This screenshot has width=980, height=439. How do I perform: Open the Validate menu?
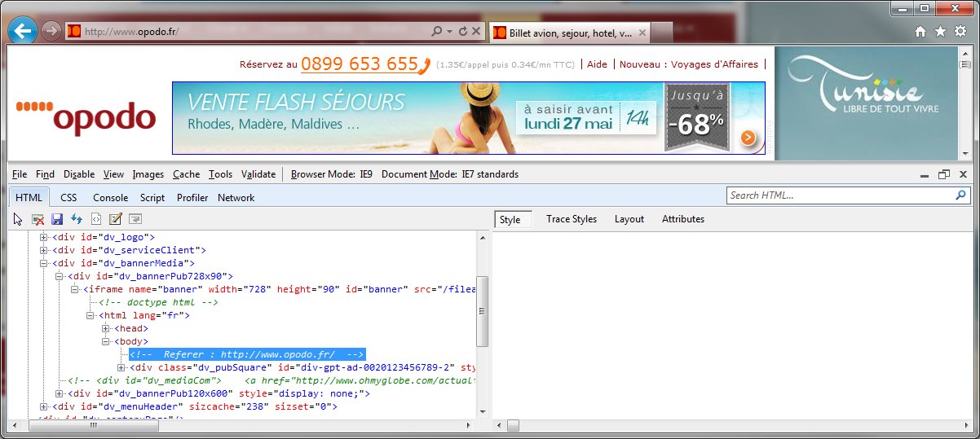[258, 174]
